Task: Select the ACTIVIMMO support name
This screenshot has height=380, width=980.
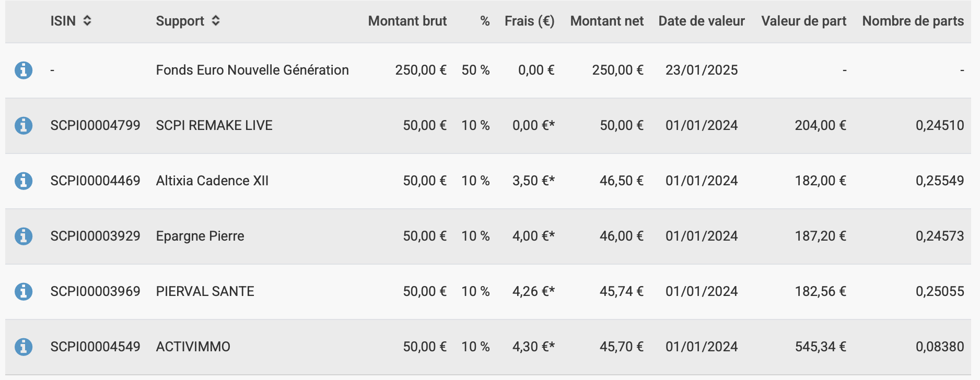Action: point(193,347)
